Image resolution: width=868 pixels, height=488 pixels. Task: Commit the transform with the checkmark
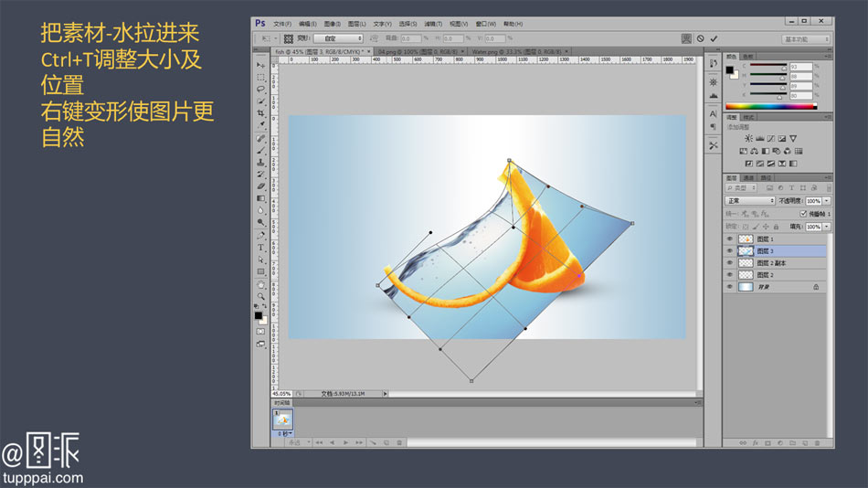(x=714, y=38)
